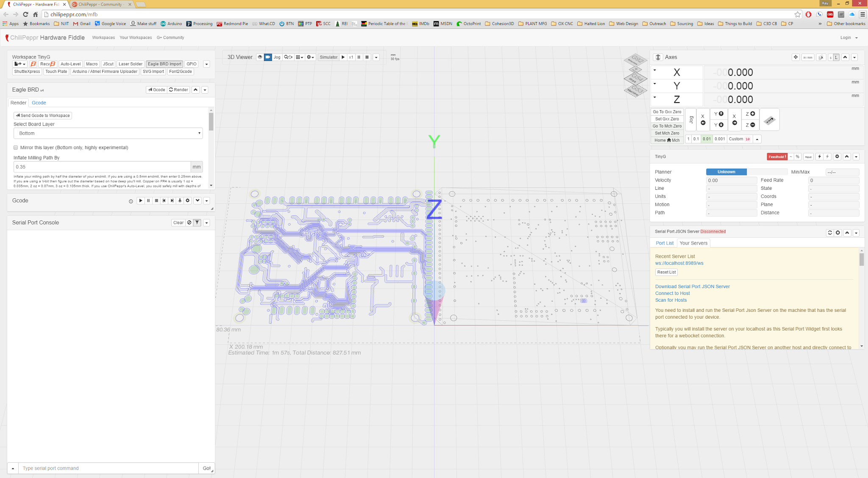Click the Inflate Milling Path By field
The height and width of the screenshot is (478, 868).
[x=102, y=167]
